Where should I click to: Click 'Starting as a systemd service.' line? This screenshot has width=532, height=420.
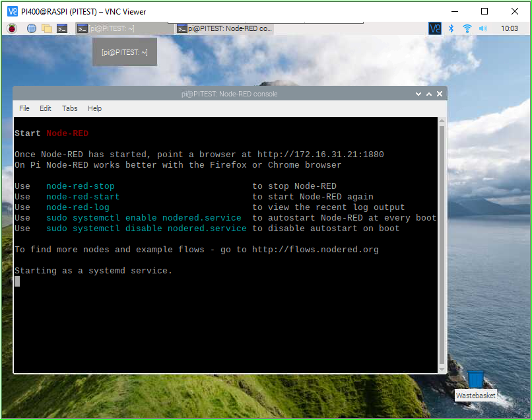(x=93, y=271)
